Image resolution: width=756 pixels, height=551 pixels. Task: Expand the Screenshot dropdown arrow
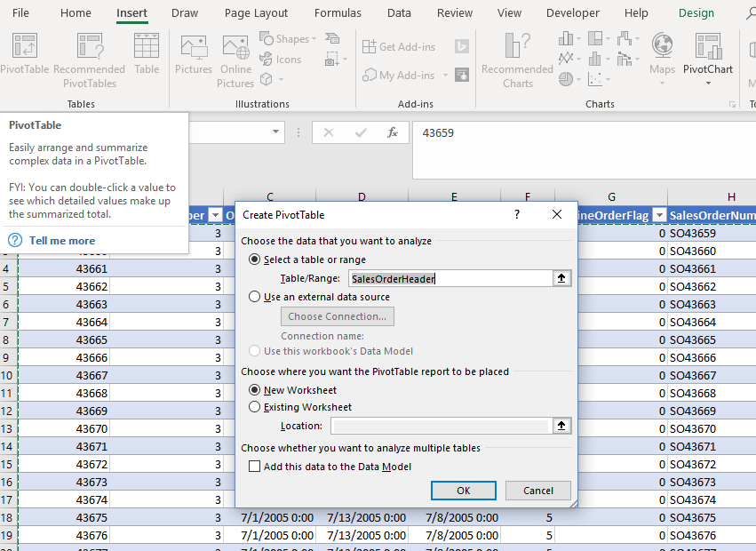click(345, 60)
